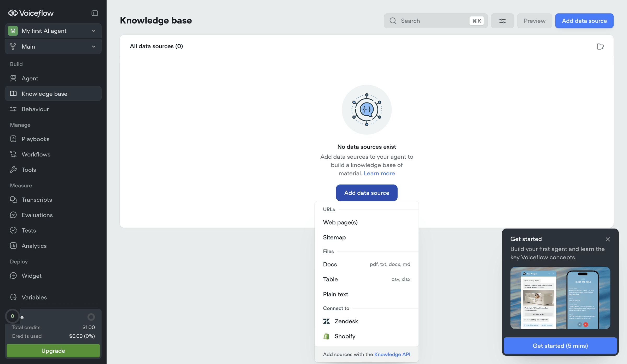Close the Get started card
Image resolution: width=627 pixels, height=364 pixels.
coord(608,239)
